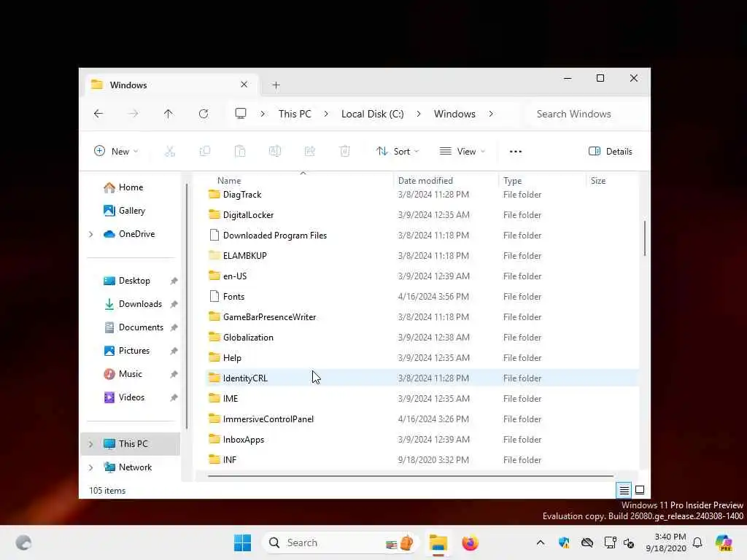Image resolution: width=747 pixels, height=560 pixels.
Task: Show hidden system tray icons
Action: 541,542
